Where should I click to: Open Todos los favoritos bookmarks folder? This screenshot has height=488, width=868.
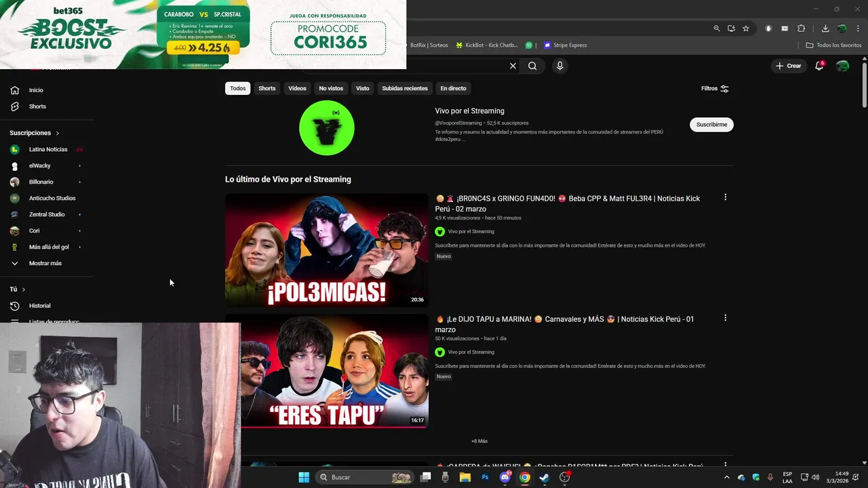833,45
